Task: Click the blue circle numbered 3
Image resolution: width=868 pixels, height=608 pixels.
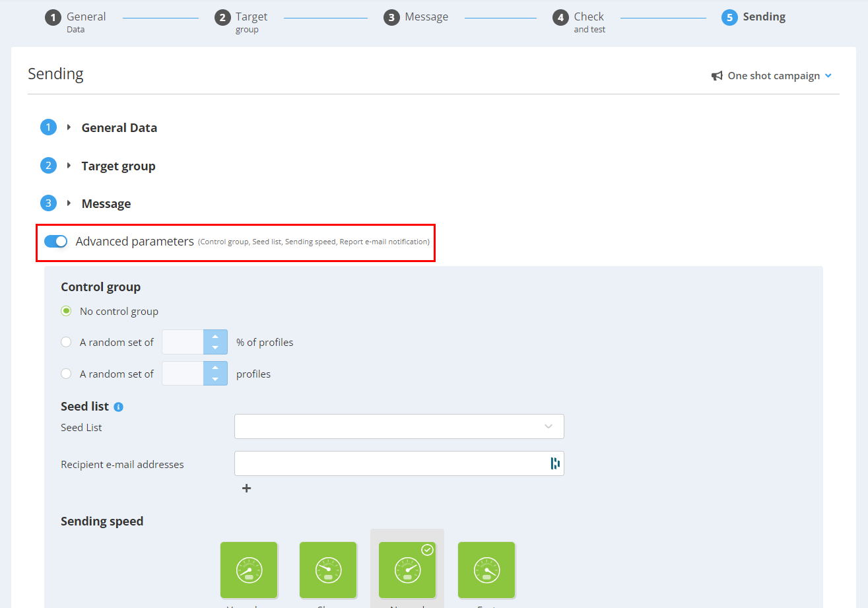Action: 49,203
